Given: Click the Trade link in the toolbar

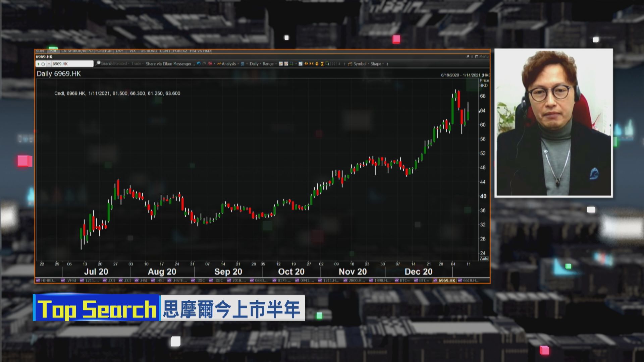Looking at the screenshot, I should tap(136, 64).
